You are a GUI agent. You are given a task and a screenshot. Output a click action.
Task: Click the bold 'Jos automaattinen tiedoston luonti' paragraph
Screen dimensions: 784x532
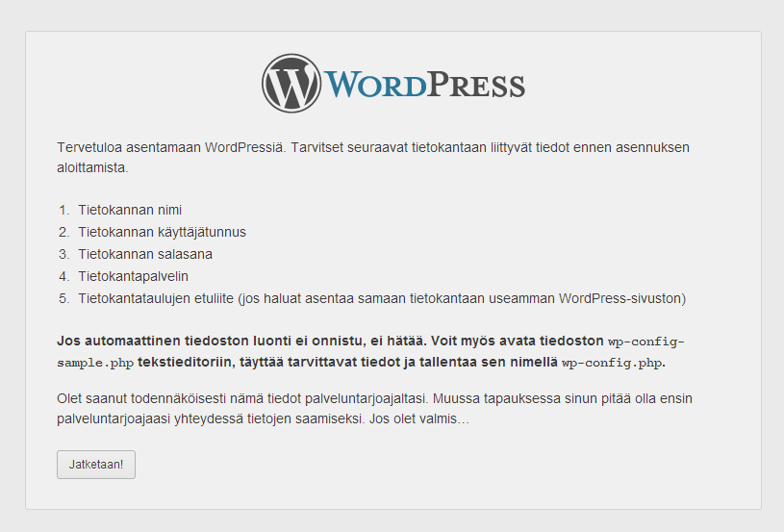point(370,351)
